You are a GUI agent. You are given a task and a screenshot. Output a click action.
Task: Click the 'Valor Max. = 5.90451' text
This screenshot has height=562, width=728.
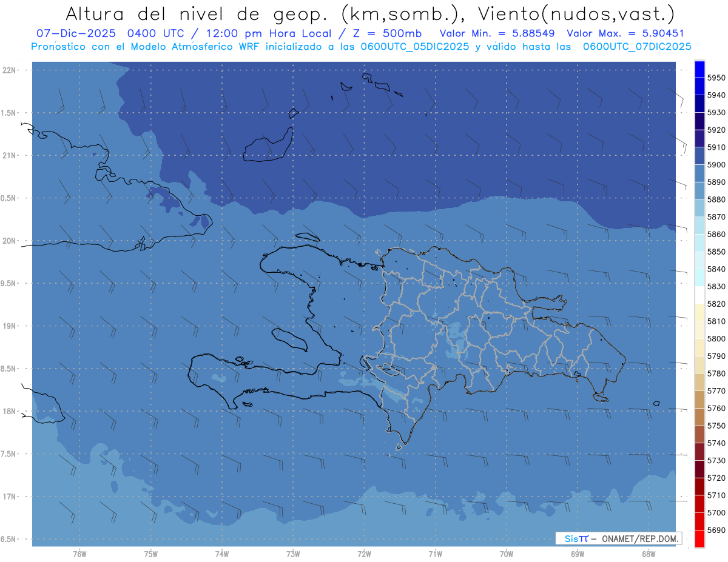pos(625,33)
